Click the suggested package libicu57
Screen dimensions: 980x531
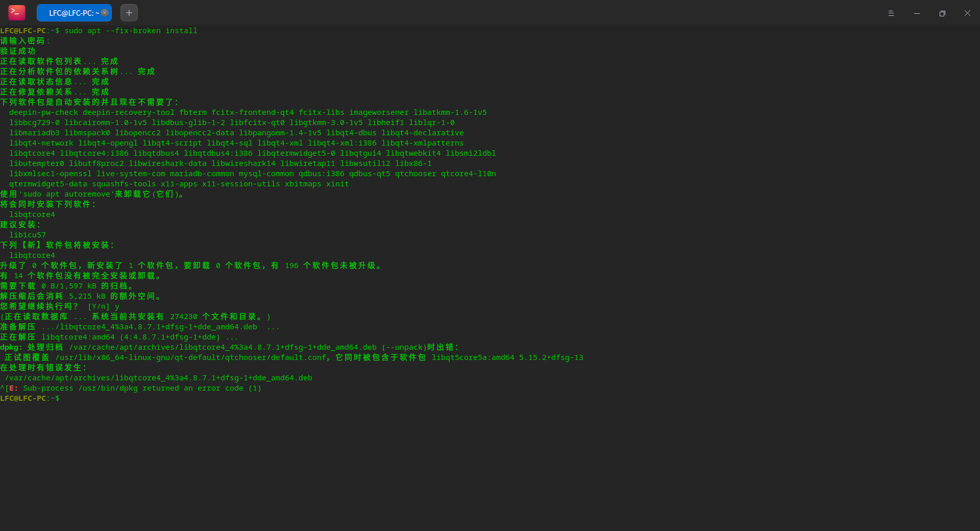coord(28,235)
